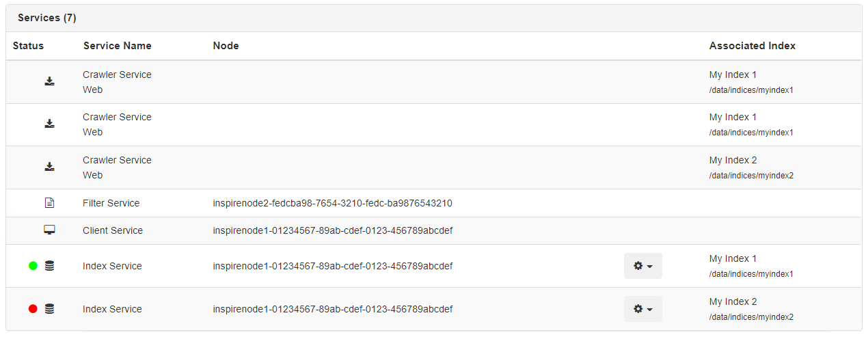Click the inspirenode2 node identifier text

332,203
